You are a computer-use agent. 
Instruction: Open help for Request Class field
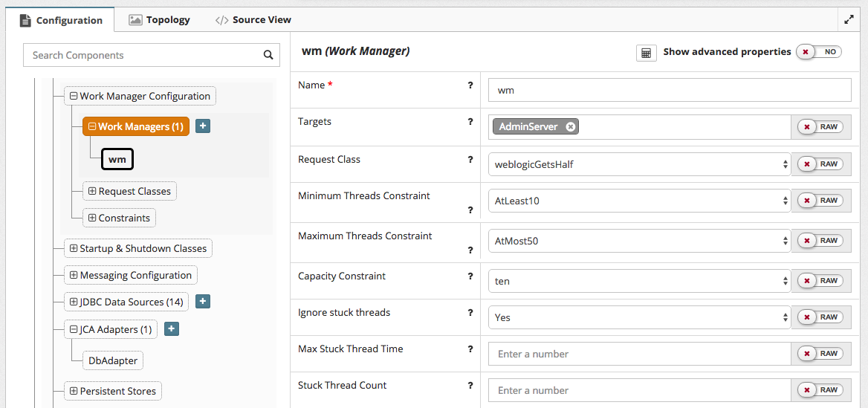470,160
